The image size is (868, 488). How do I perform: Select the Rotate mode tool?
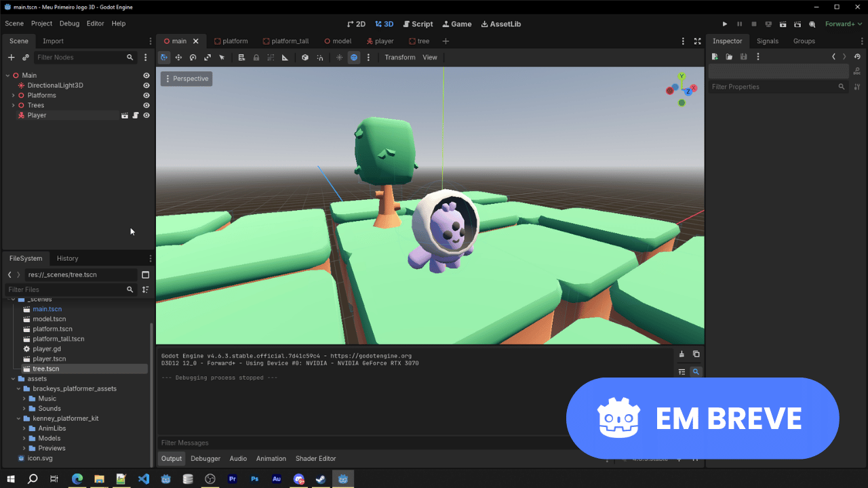(x=193, y=58)
